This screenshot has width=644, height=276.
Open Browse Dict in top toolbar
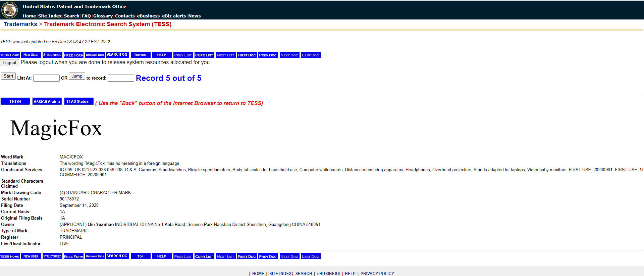(x=95, y=55)
